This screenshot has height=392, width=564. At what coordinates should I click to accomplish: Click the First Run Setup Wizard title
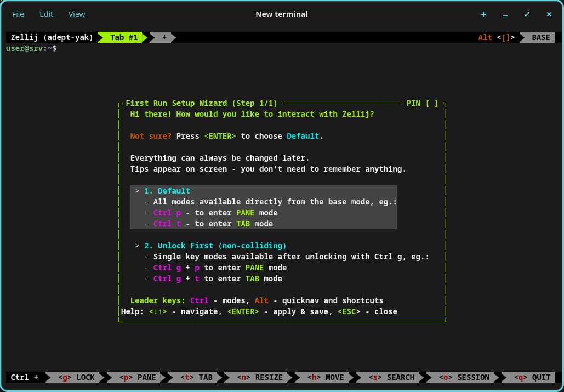pos(202,103)
